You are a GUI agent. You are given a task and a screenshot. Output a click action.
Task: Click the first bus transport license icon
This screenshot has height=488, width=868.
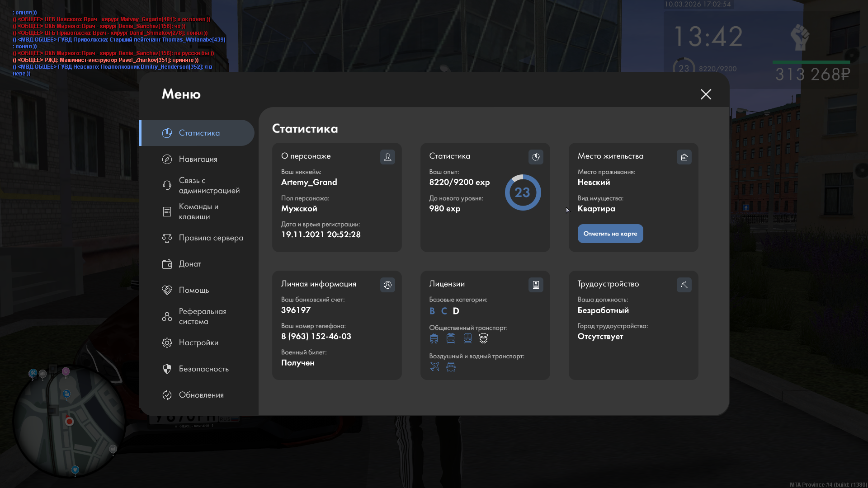click(x=434, y=338)
